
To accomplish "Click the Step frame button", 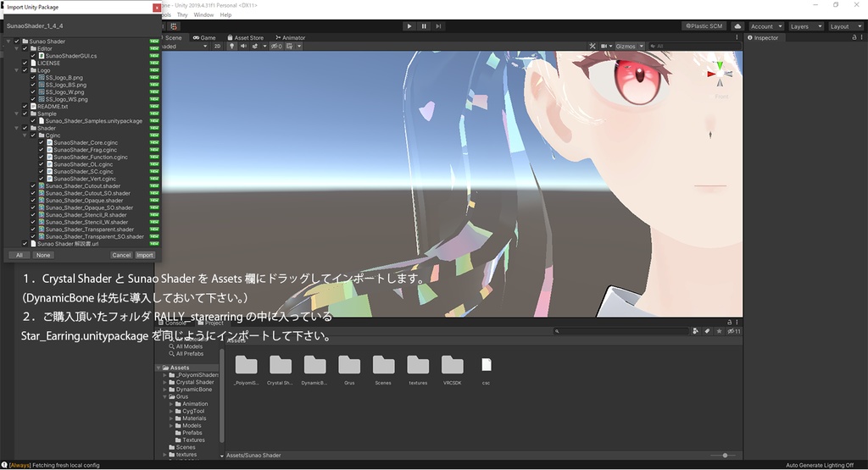I will [x=438, y=26].
